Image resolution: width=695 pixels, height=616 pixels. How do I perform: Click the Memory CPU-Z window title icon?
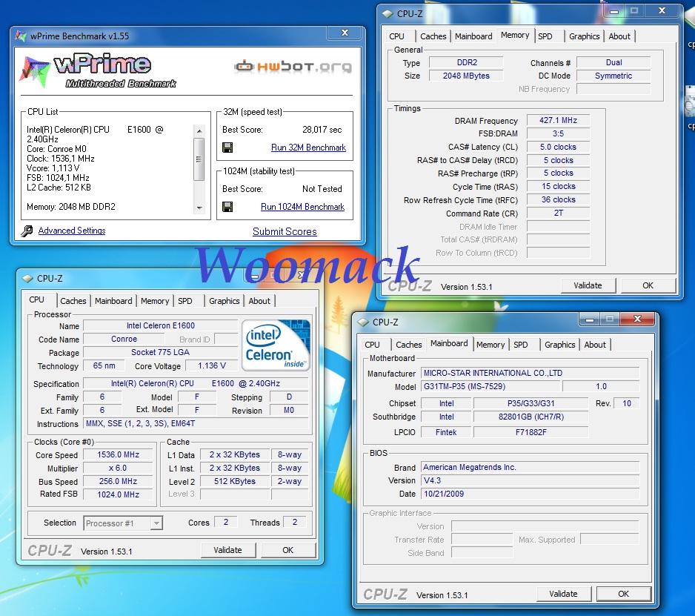388,14
